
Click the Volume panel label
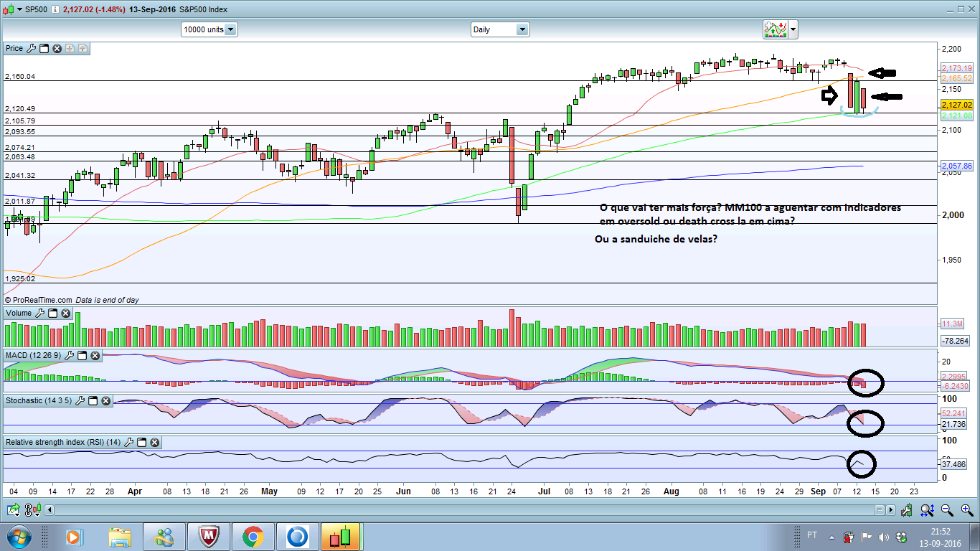[x=19, y=313]
